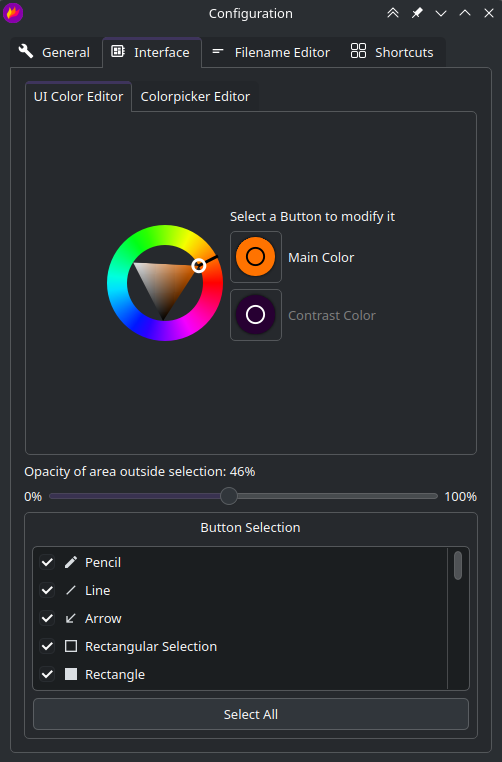Click the pin icon to keep window on top
Viewport: 502px width, 762px height.
coord(417,13)
